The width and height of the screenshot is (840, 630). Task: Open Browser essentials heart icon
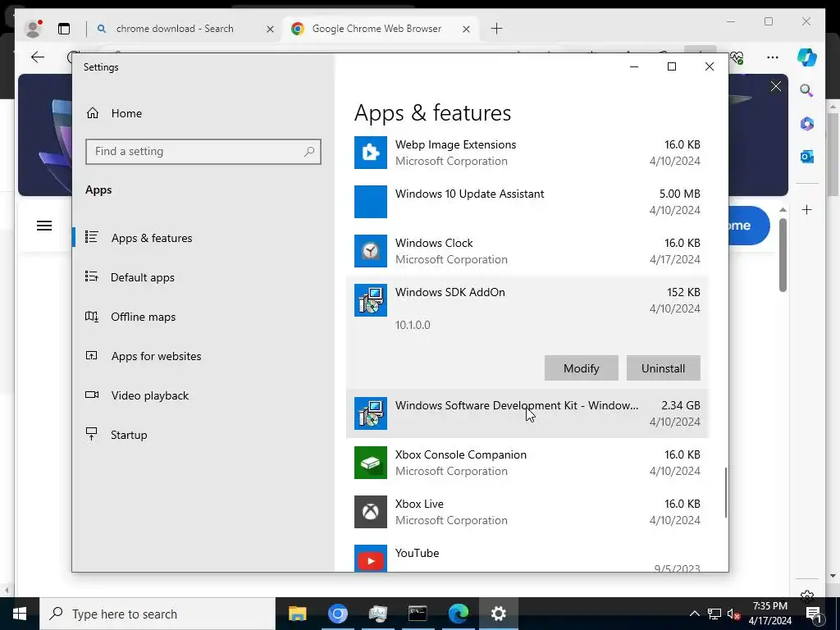click(737, 57)
